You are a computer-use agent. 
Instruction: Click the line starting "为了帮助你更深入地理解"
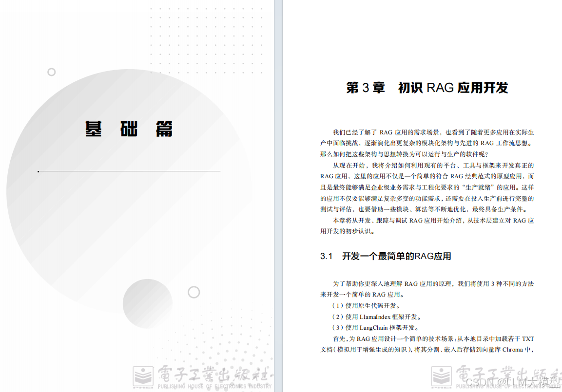pos(433,284)
